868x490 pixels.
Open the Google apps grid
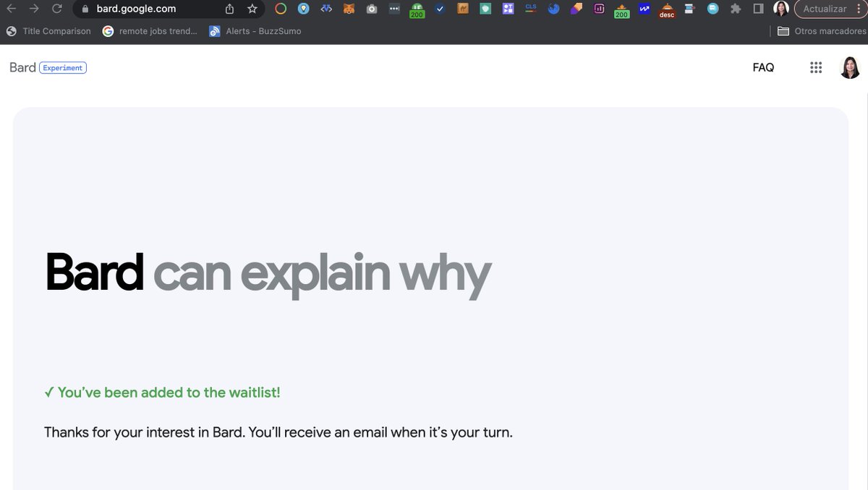coord(816,67)
